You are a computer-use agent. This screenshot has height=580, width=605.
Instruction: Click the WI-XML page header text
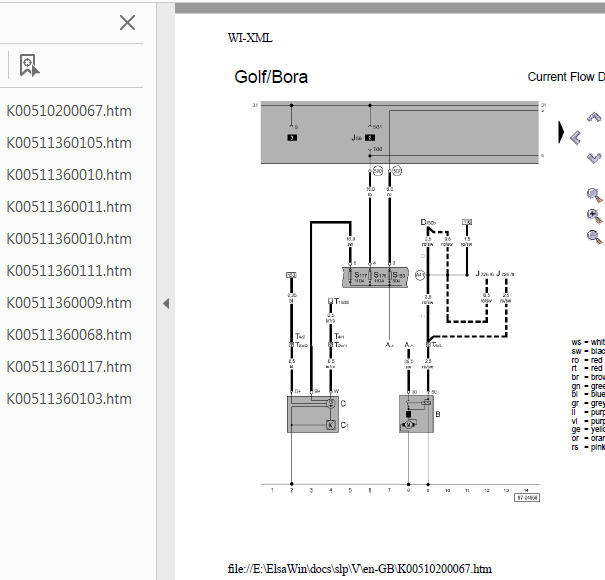[x=250, y=38]
